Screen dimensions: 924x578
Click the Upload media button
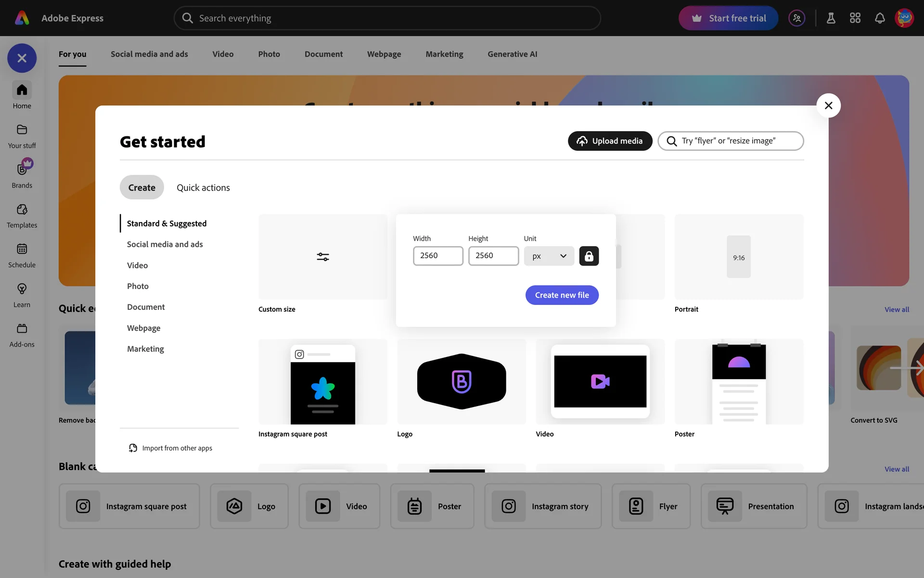pyautogui.click(x=610, y=141)
